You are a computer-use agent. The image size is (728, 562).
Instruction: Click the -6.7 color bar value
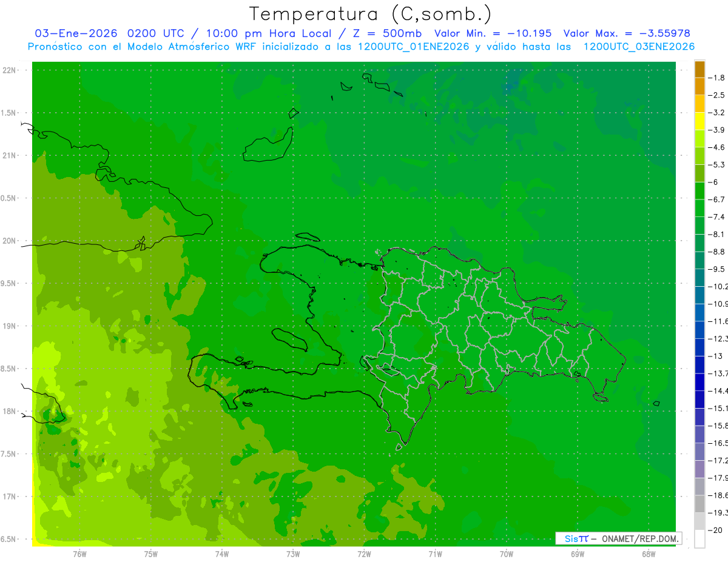(x=717, y=199)
